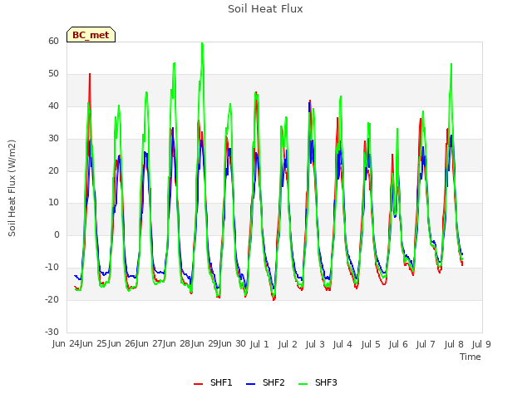The image size is (532, 399).
Task: Click the blue SHF2 legend color marker
Action: pos(250,384)
